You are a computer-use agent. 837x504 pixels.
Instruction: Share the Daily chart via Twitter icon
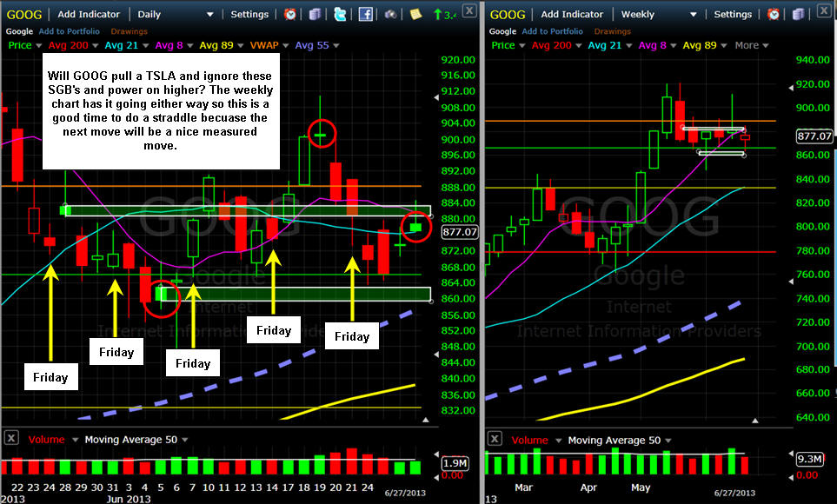click(340, 15)
